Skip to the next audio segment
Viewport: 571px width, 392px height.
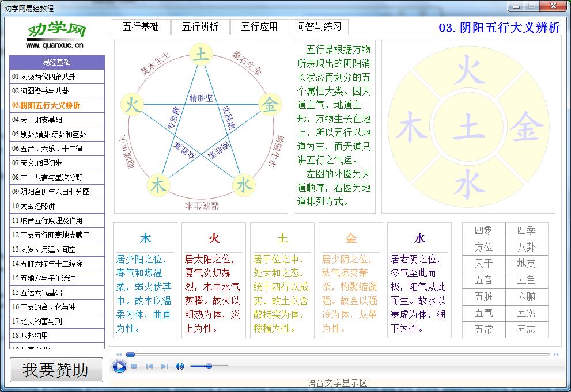pyautogui.click(x=165, y=366)
